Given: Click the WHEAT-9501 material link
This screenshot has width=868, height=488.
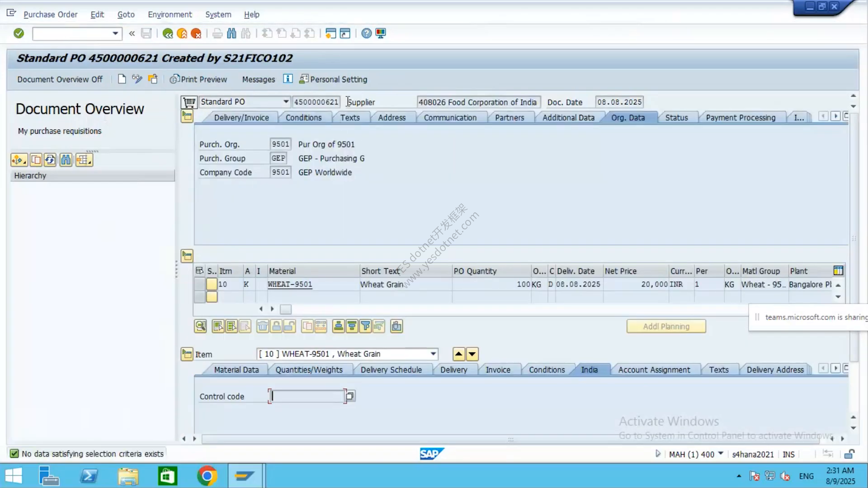Looking at the screenshot, I should pos(290,284).
